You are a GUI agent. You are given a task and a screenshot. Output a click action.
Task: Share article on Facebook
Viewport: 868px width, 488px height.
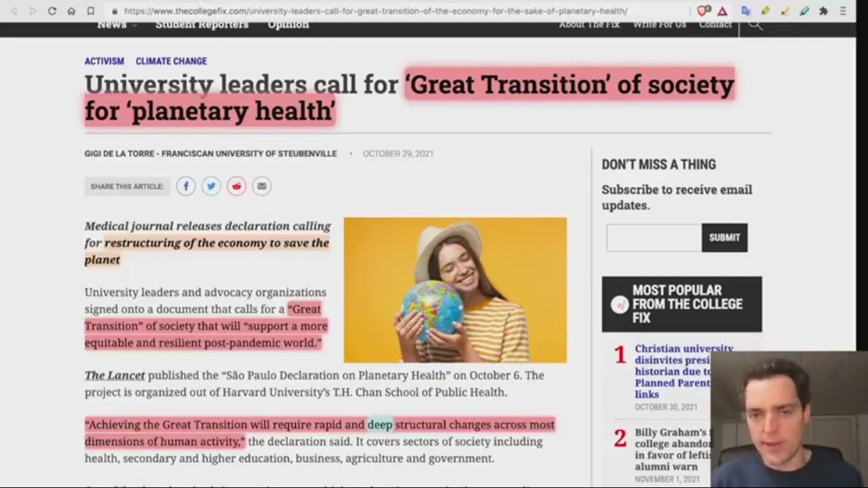point(186,186)
